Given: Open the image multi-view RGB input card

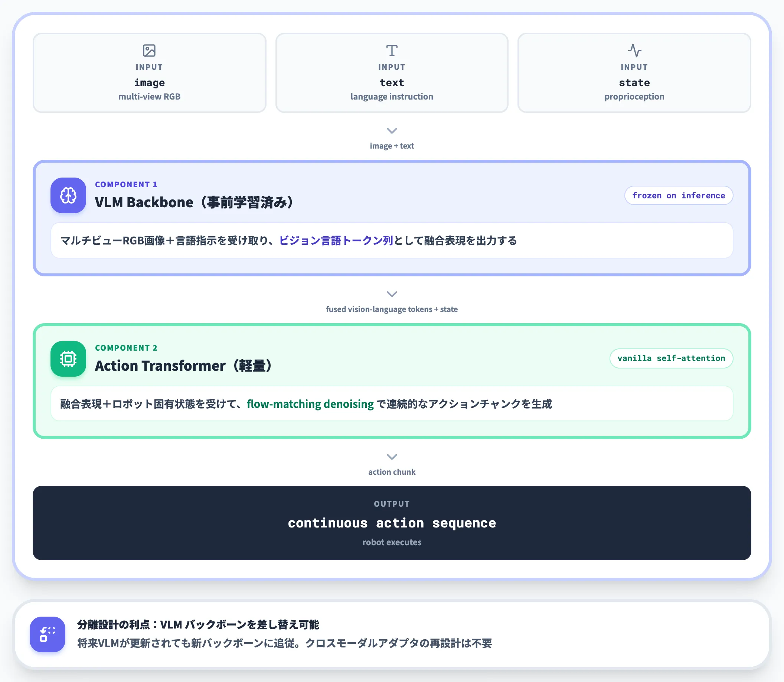Looking at the screenshot, I should point(149,73).
